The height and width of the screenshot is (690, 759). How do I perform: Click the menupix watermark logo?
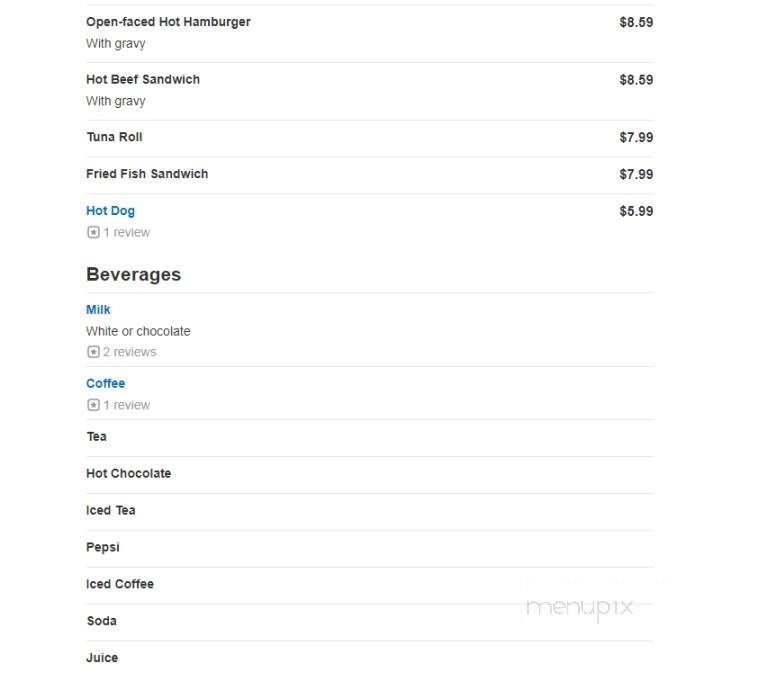(579, 607)
